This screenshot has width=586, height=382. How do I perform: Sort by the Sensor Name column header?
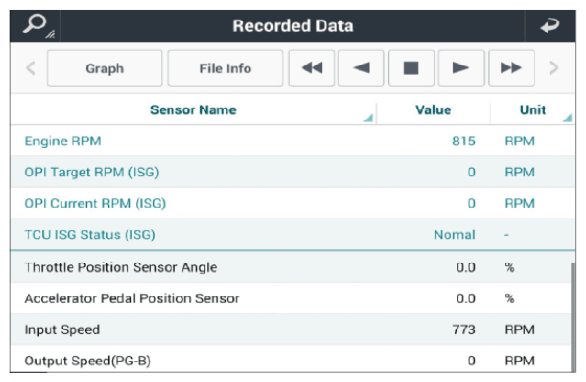click(193, 110)
